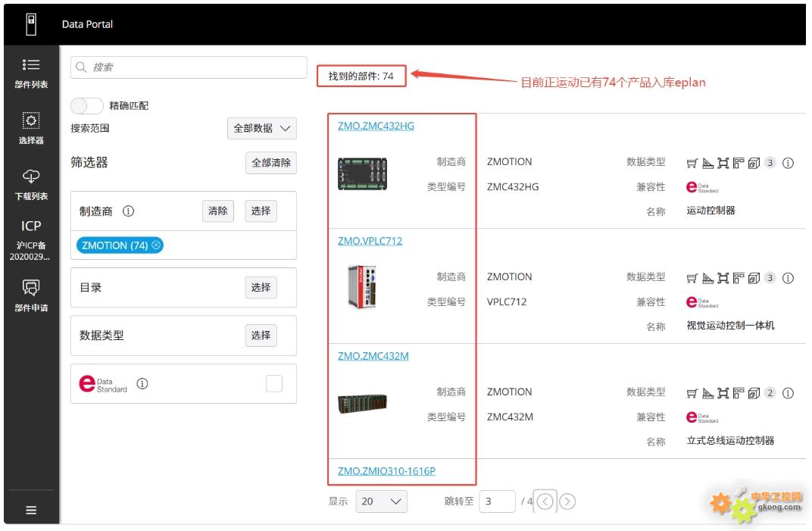Image resolution: width=812 pixels, height=531 pixels.
Task: Open the search scope 全部数据 dropdown
Action: click(262, 129)
